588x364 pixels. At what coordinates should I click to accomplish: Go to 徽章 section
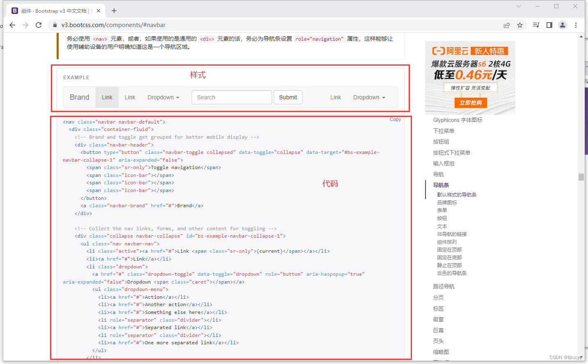point(438,319)
